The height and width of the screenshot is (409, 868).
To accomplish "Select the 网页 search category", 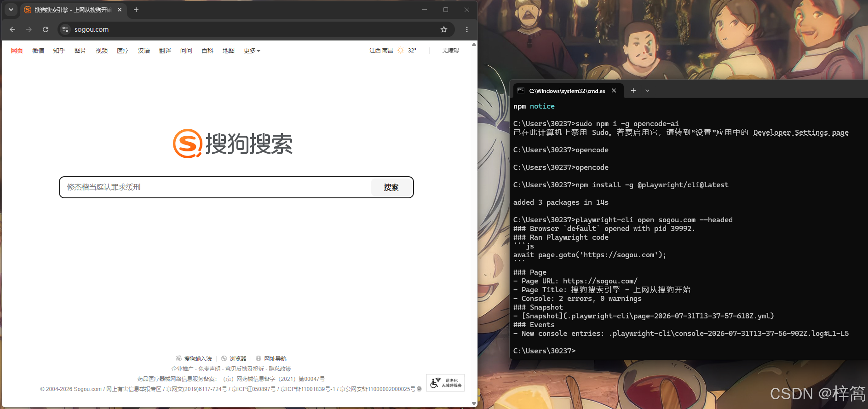I will pos(17,51).
